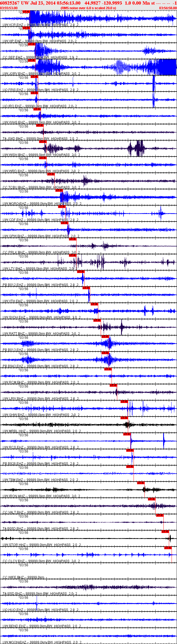Image resolution: width=177 pixels, height=644 pixels.
Task: Click the red pick flag on UW.STOR trace
Action: (x=165, y=532)
